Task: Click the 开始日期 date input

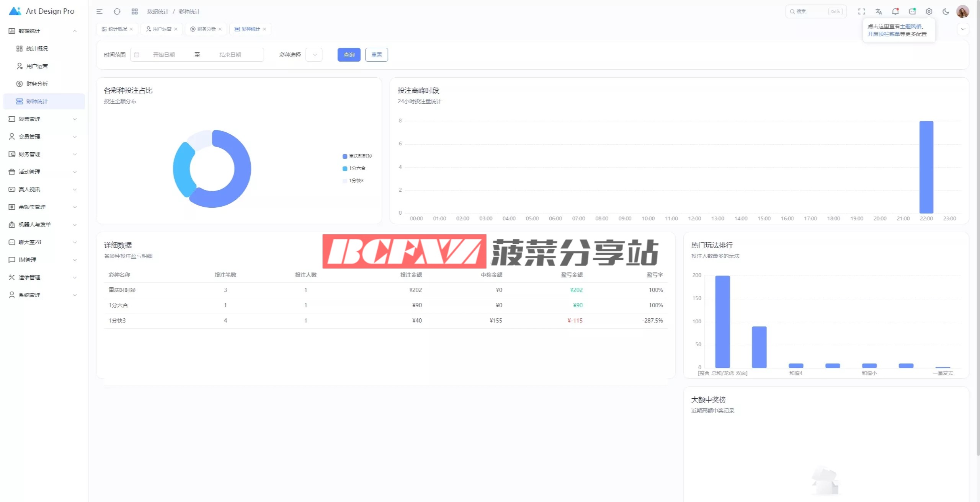Action: (x=164, y=55)
